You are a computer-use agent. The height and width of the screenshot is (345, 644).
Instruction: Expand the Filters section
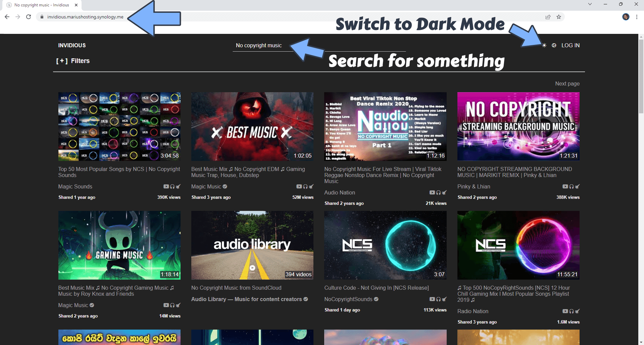(x=73, y=61)
